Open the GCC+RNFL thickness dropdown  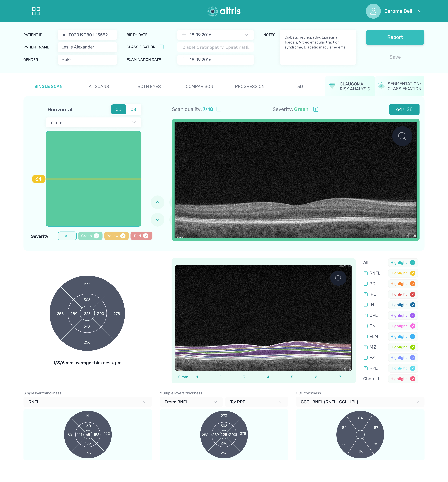point(360,402)
